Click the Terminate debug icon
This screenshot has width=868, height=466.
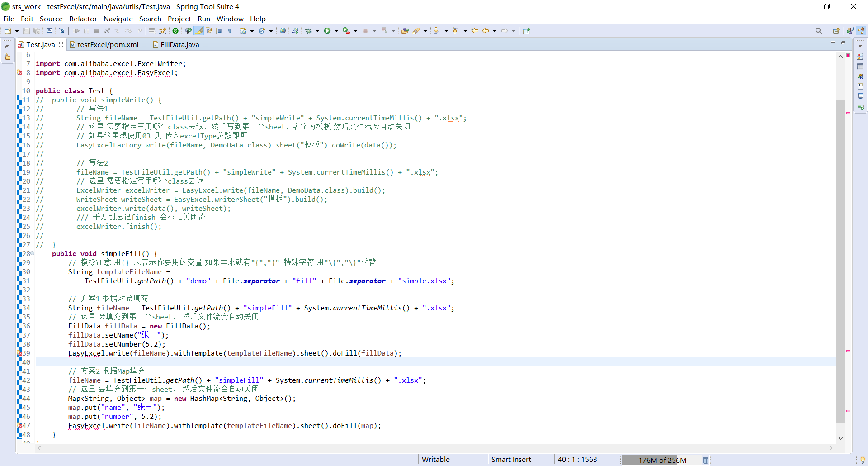coord(97,31)
